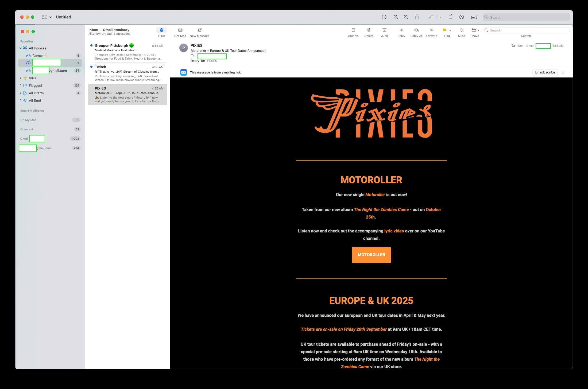Collapse the All Inboxes group
Image resolution: width=588 pixels, height=389 pixels.
[21, 48]
